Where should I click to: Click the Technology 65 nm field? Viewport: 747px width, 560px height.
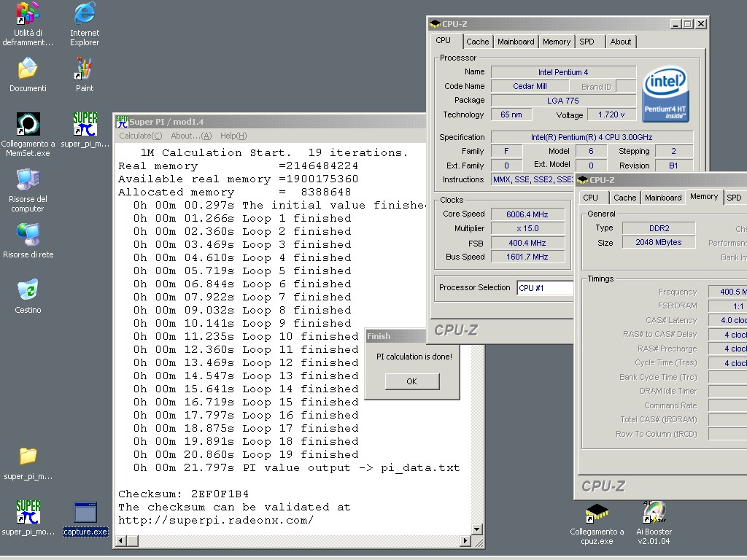511,114
